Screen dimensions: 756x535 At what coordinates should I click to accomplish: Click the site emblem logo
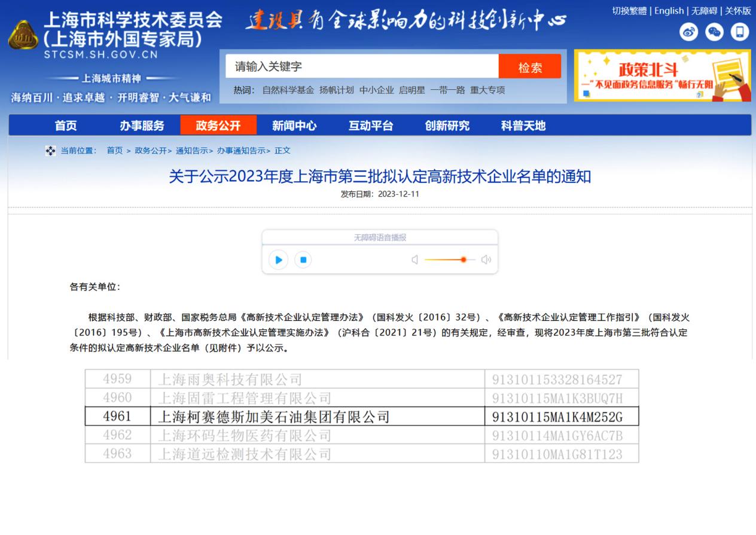click(x=23, y=35)
